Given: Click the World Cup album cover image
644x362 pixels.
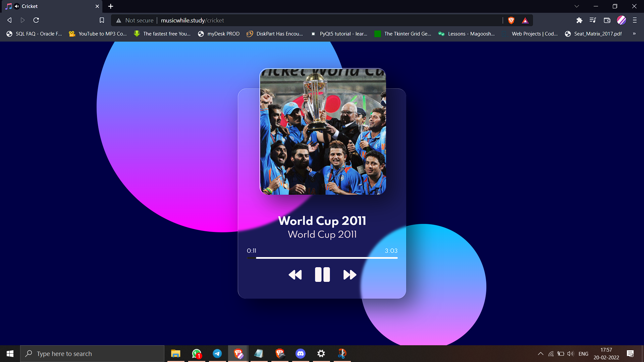Looking at the screenshot, I should 323,131.
